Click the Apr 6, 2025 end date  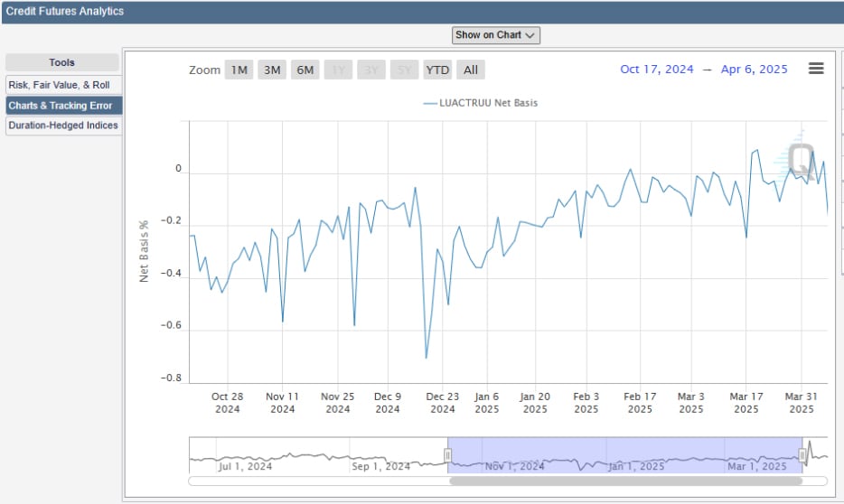pyautogui.click(x=754, y=70)
